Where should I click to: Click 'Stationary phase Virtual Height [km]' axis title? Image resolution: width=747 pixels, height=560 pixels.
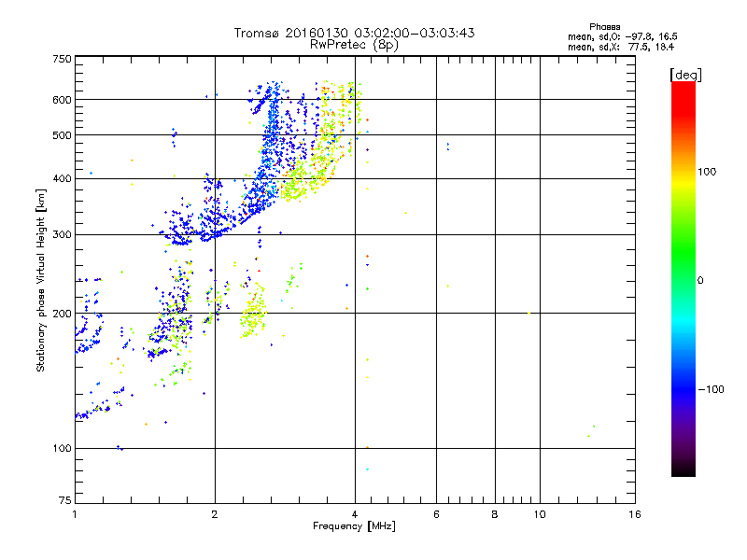[x=41, y=280]
